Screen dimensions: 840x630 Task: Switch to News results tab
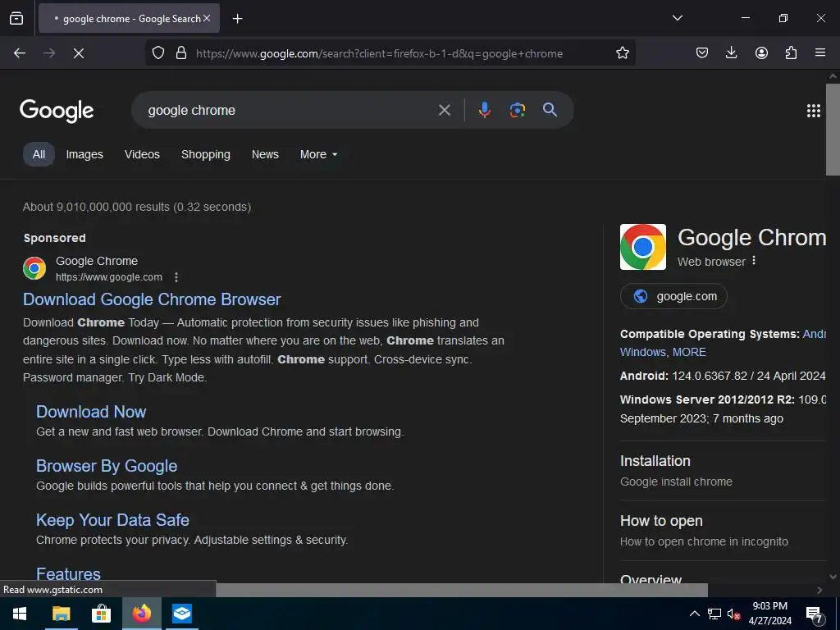[x=265, y=154]
